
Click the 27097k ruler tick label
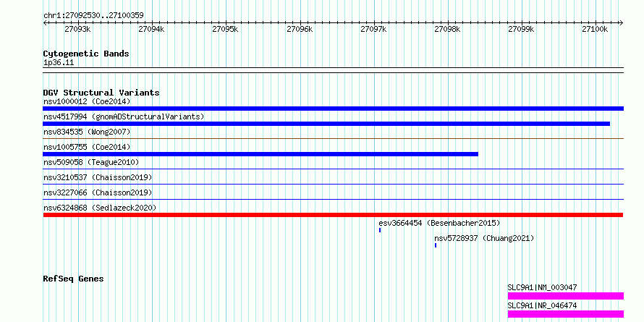(x=373, y=29)
